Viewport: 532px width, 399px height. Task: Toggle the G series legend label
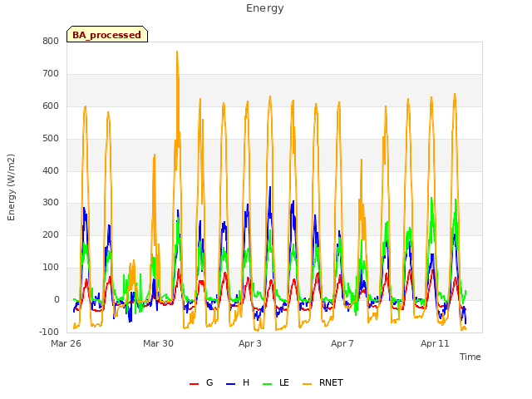[209, 382]
